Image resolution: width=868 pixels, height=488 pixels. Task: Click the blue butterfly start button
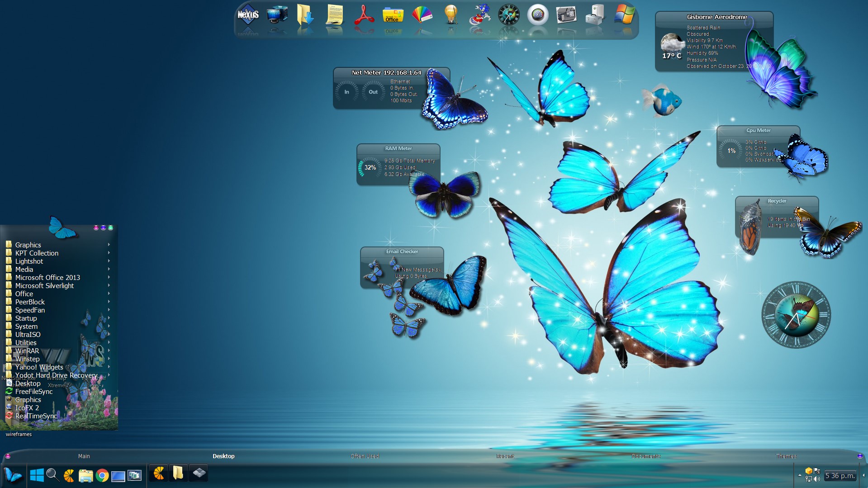point(13,475)
